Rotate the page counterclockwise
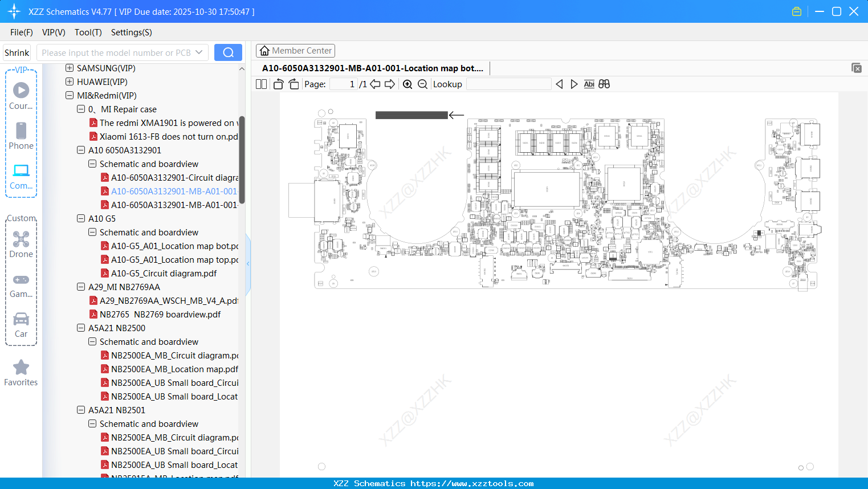The image size is (868, 489). [x=279, y=84]
